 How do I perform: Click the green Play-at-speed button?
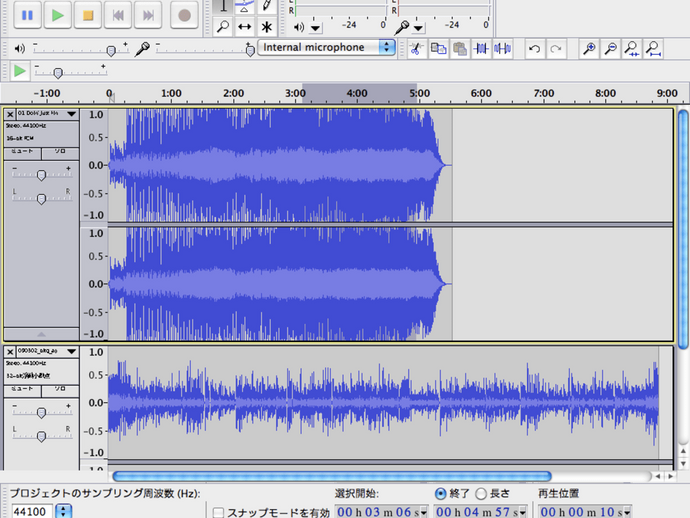point(19,71)
